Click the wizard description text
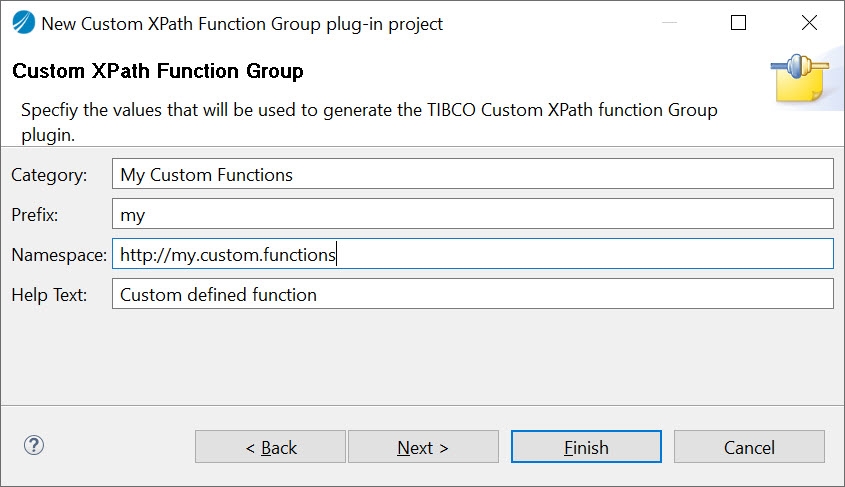Image resolution: width=845 pixels, height=487 pixels. click(369, 121)
